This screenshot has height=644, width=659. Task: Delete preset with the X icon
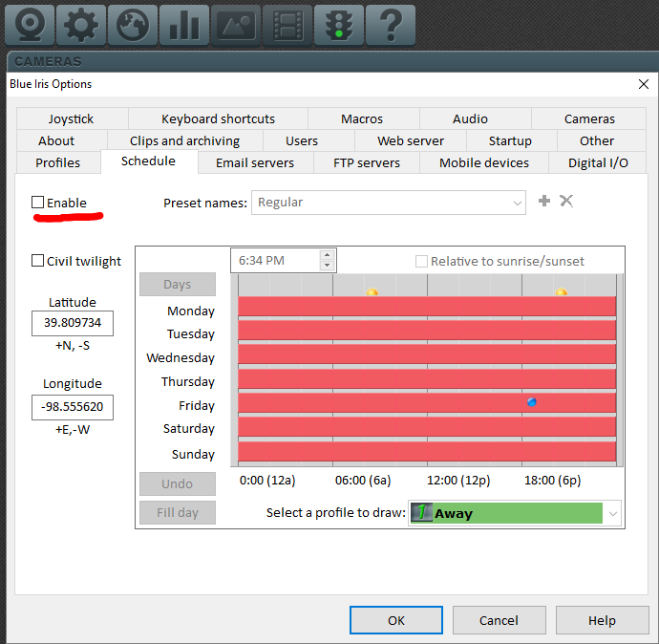(566, 201)
